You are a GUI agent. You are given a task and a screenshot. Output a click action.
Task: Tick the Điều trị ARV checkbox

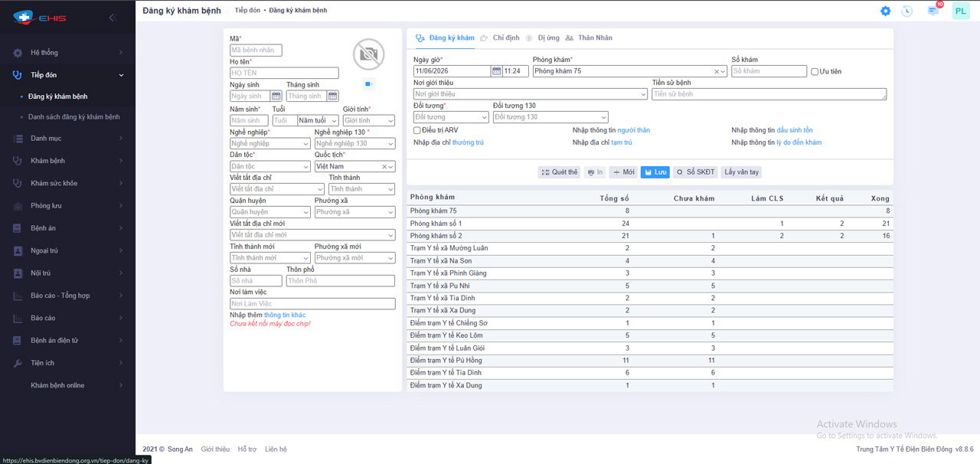(417, 130)
